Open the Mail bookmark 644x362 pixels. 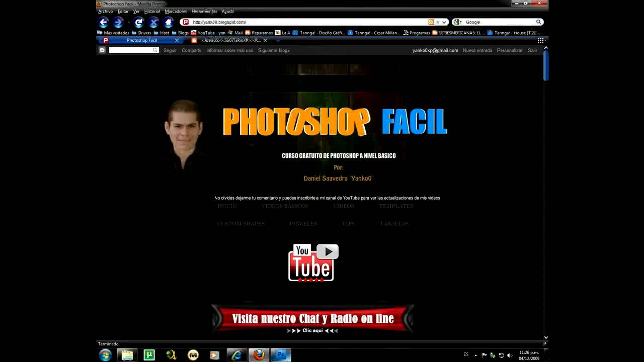[x=235, y=33]
